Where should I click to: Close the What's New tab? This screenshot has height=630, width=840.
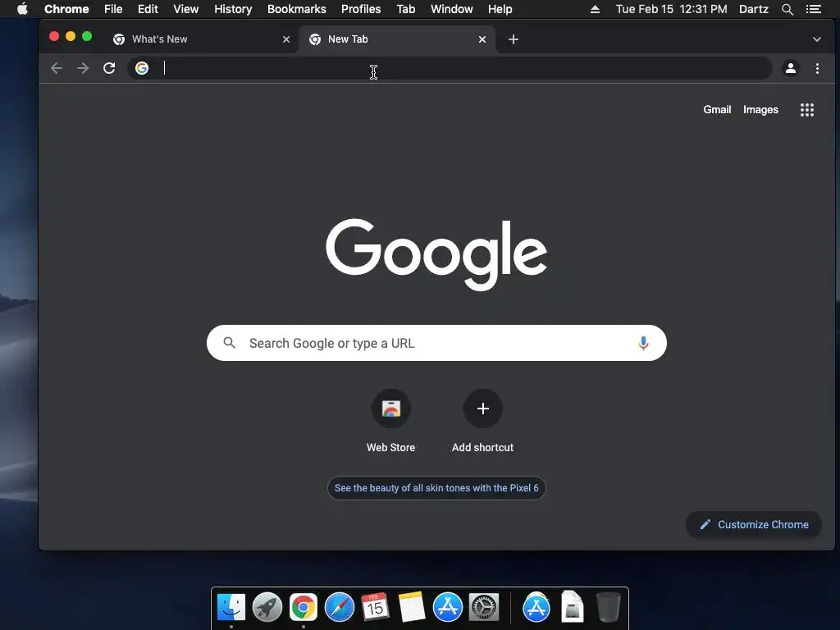pos(286,39)
